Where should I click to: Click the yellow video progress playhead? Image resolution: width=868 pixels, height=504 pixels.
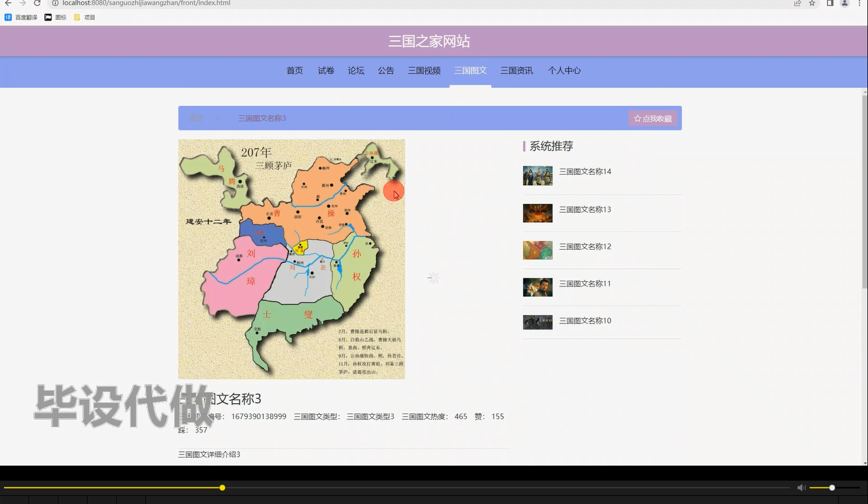point(222,487)
